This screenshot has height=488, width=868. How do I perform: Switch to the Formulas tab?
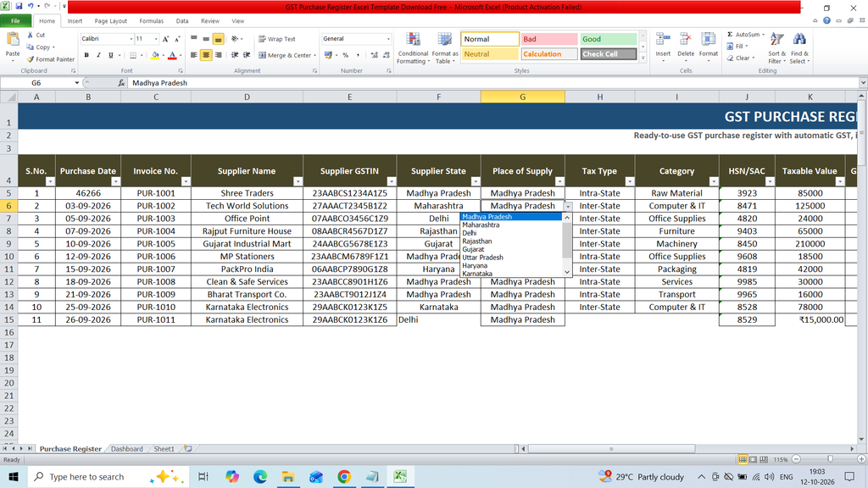[151, 21]
